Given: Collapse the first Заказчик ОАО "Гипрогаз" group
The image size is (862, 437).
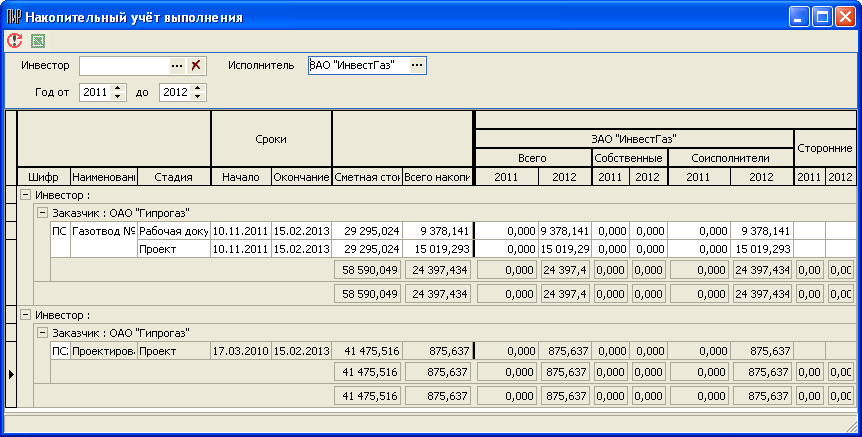Looking at the screenshot, I should click(x=42, y=213).
